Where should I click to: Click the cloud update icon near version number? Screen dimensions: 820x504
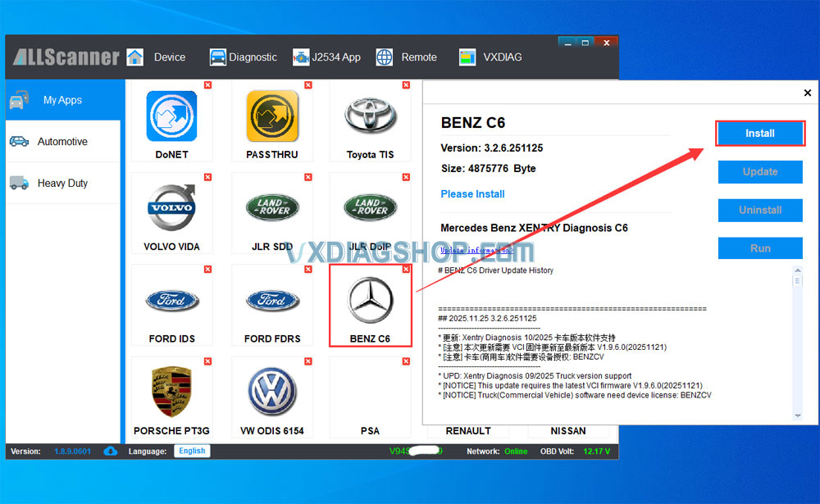pos(111,451)
